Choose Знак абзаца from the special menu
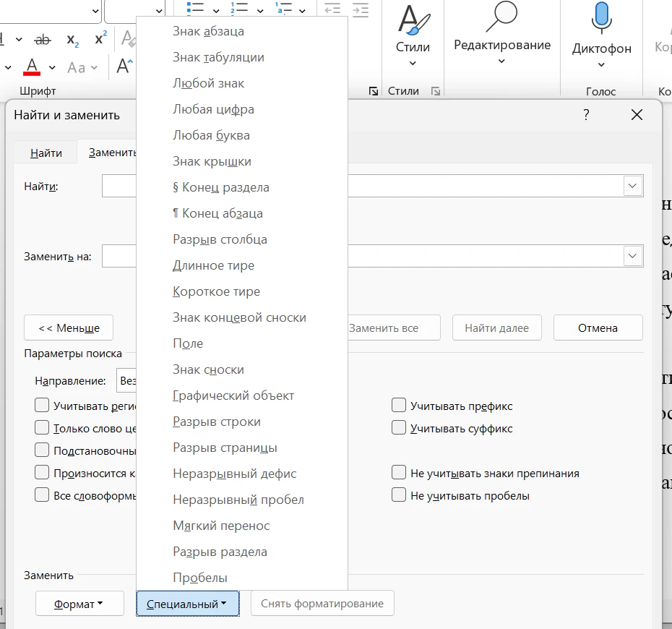 [x=208, y=31]
